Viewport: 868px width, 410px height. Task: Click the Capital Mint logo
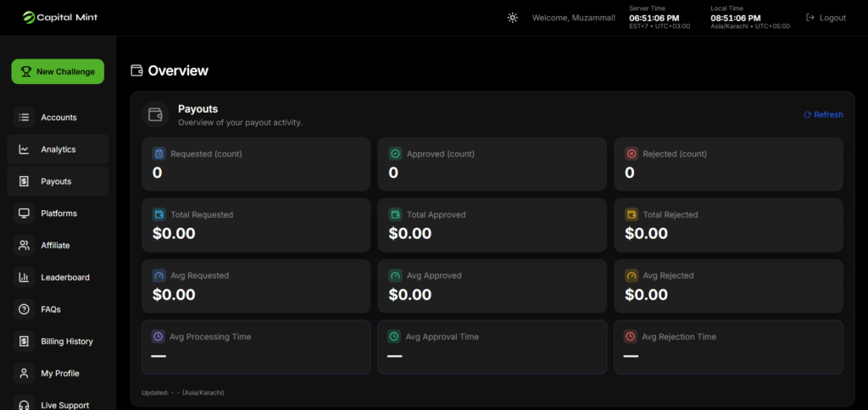[x=60, y=17]
